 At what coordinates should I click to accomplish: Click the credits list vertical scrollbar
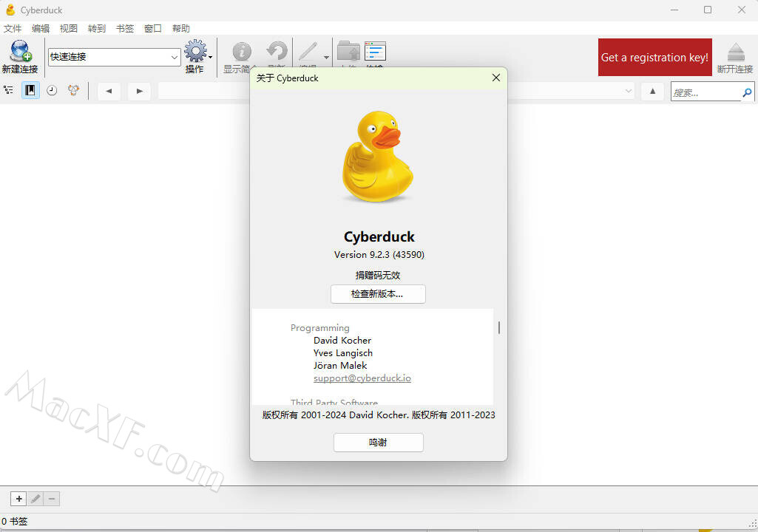coord(499,327)
